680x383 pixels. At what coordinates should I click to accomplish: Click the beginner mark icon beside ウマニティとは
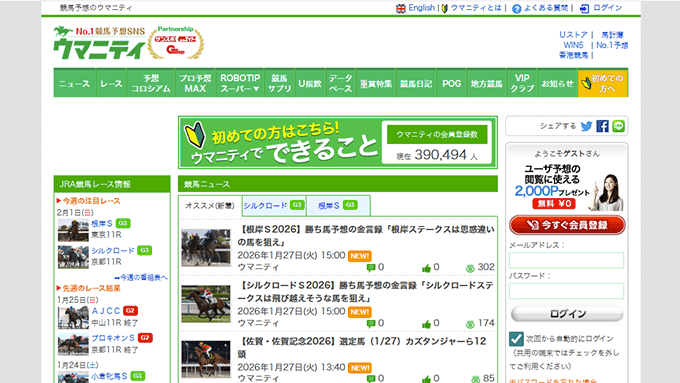point(445,8)
